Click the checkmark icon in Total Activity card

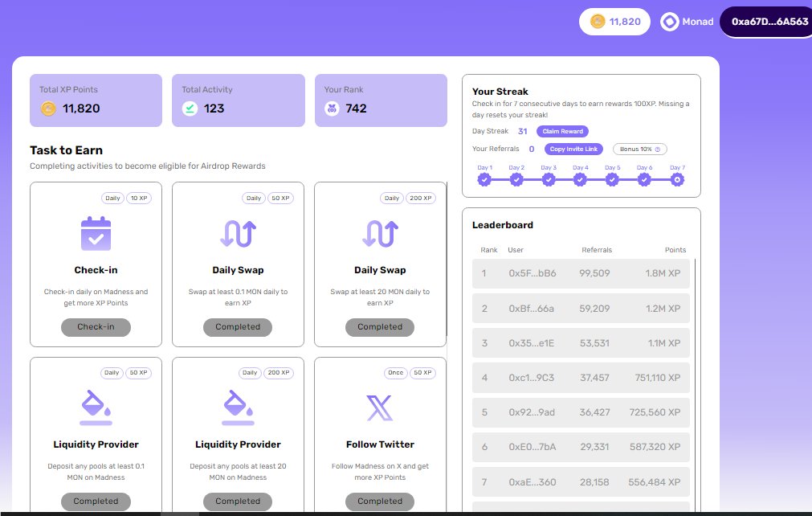click(x=190, y=109)
